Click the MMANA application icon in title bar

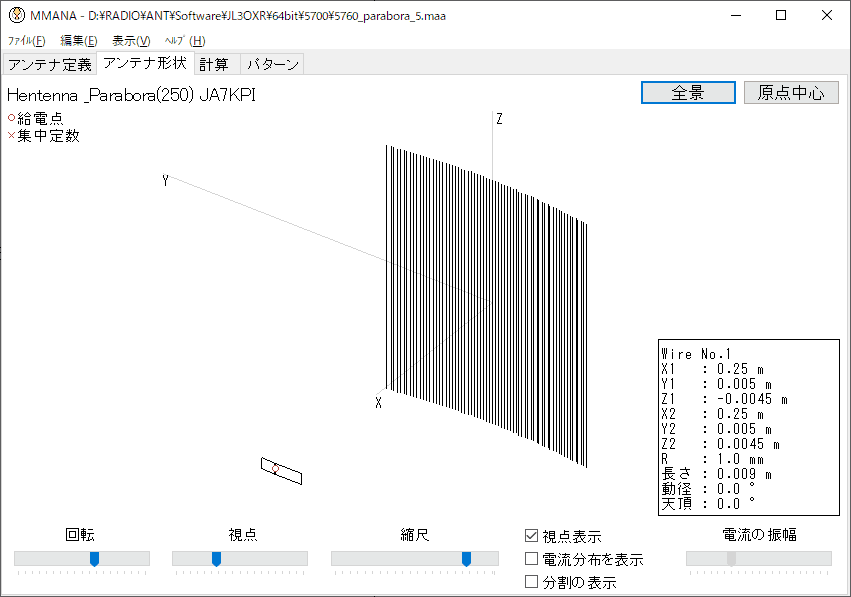[15, 15]
